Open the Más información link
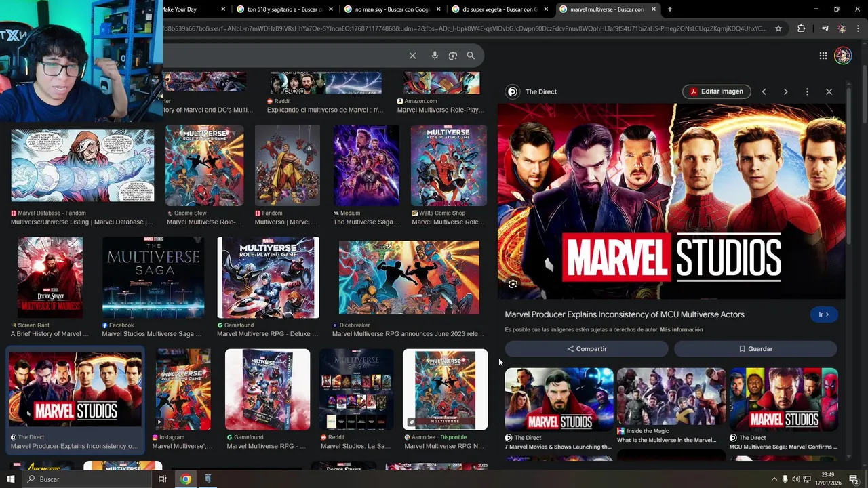Viewport: 868px width, 488px height. point(681,329)
